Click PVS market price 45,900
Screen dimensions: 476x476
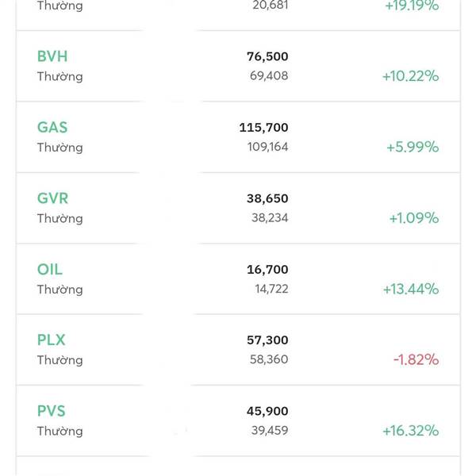tap(267, 411)
